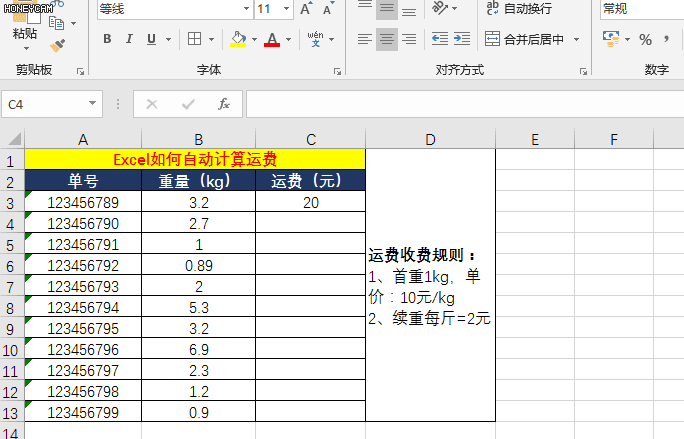
Task: Open borders dropdown arrow
Action: point(212,40)
